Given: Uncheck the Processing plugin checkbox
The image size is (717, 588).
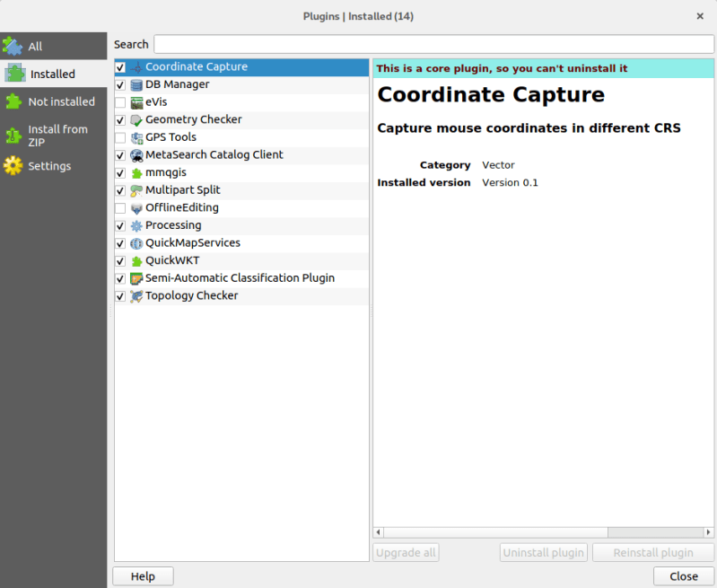Looking at the screenshot, I should [x=120, y=226].
